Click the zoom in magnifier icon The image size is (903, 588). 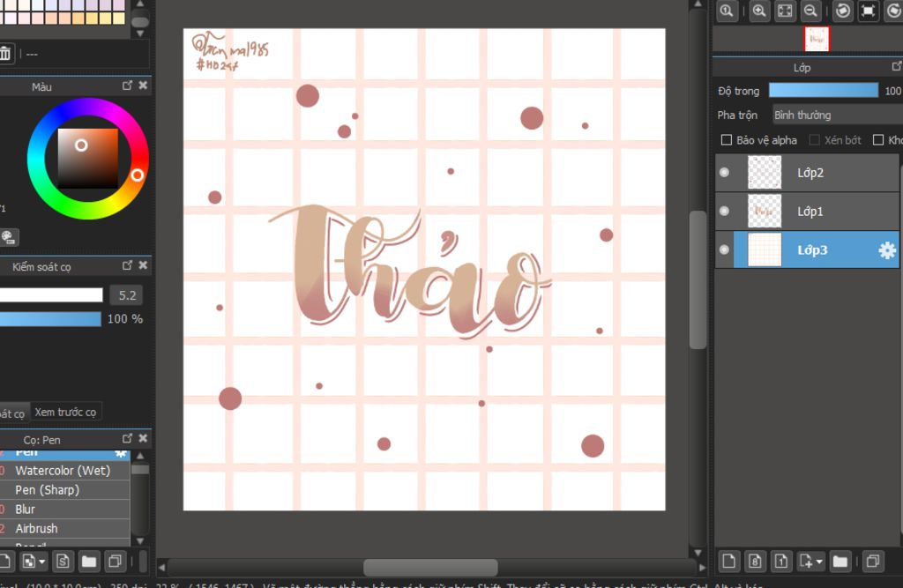tap(759, 11)
